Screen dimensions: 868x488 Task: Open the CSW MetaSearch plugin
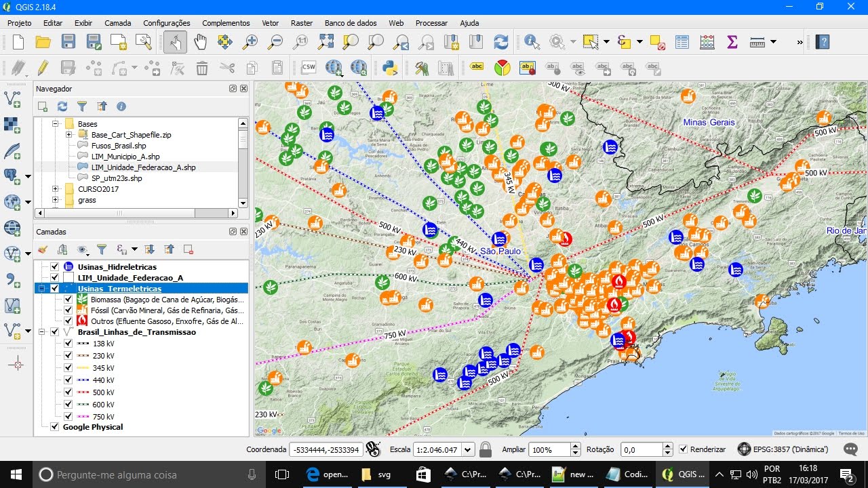point(309,67)
